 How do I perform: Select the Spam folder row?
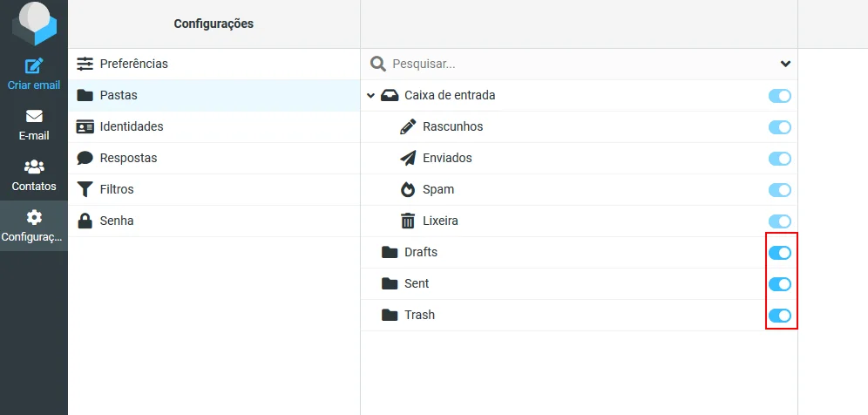(x=579, y=189)
